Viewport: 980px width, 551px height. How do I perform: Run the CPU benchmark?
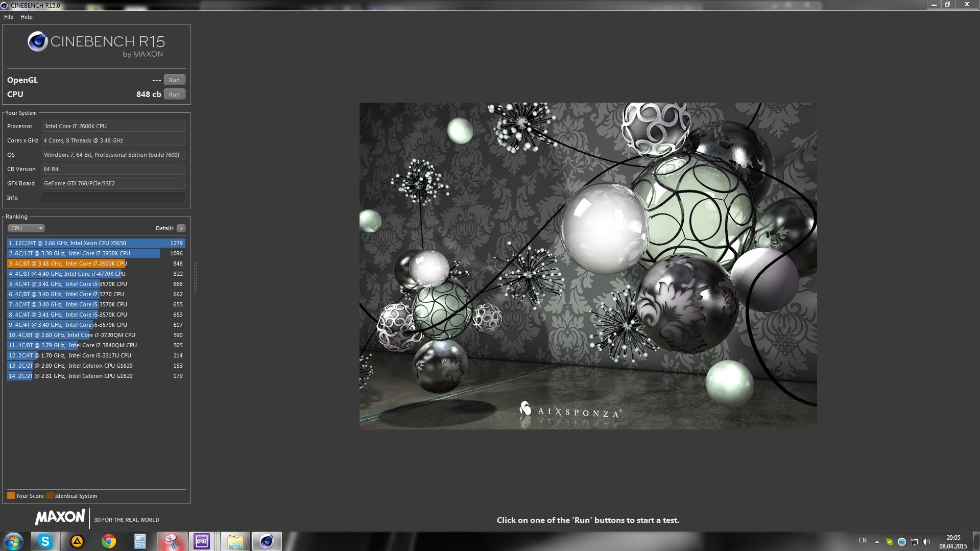tap(174, 94)
